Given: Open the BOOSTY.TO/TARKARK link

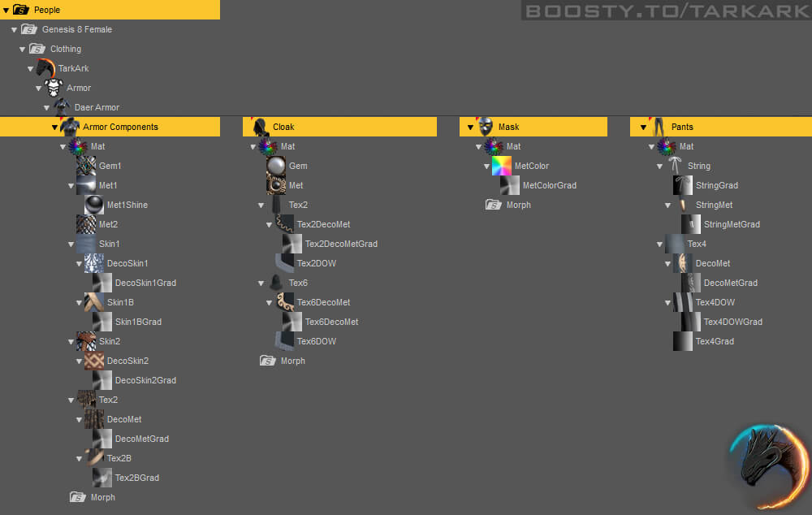Looking at the screenshot, I should [664, 11].
